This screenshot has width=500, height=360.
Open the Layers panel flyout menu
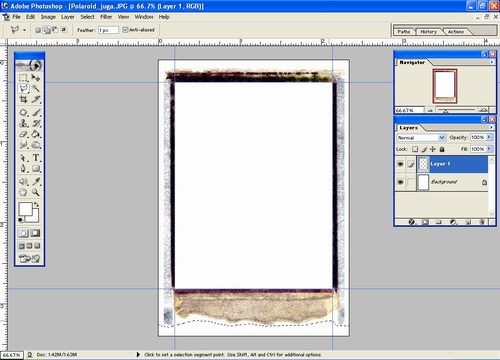click(491, 127)
